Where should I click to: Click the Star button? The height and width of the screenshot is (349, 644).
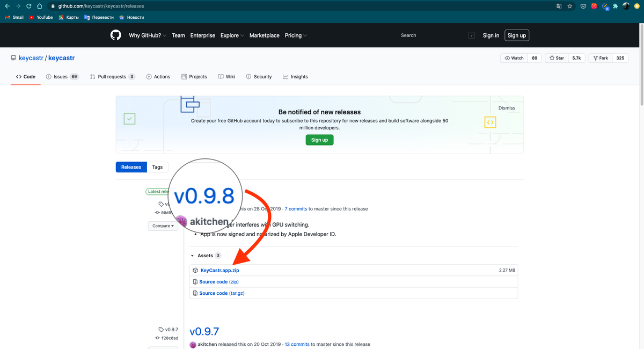pos(557,58)
